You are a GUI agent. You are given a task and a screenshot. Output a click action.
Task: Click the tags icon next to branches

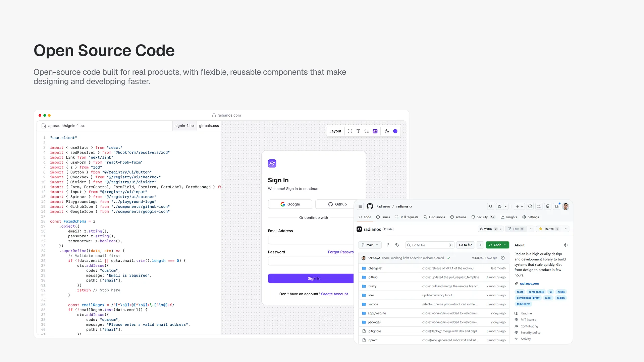tap(397, 245)
